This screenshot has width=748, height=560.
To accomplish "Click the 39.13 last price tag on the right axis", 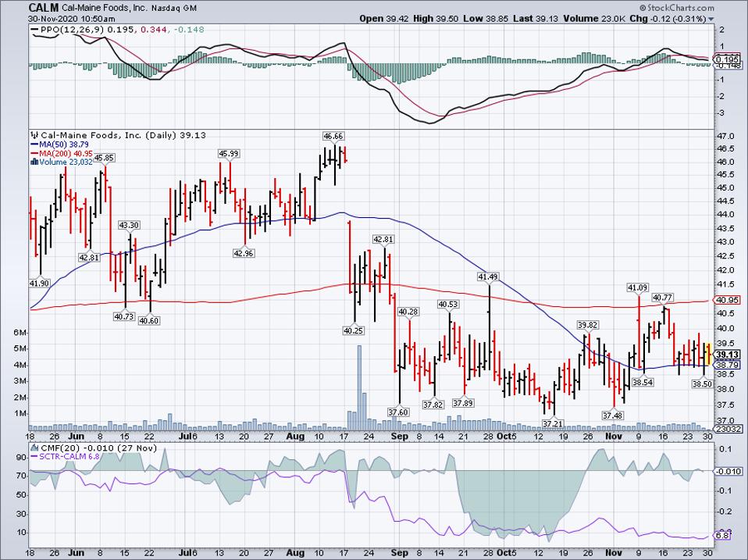I will pyautogui.click(x=728, y=355).
